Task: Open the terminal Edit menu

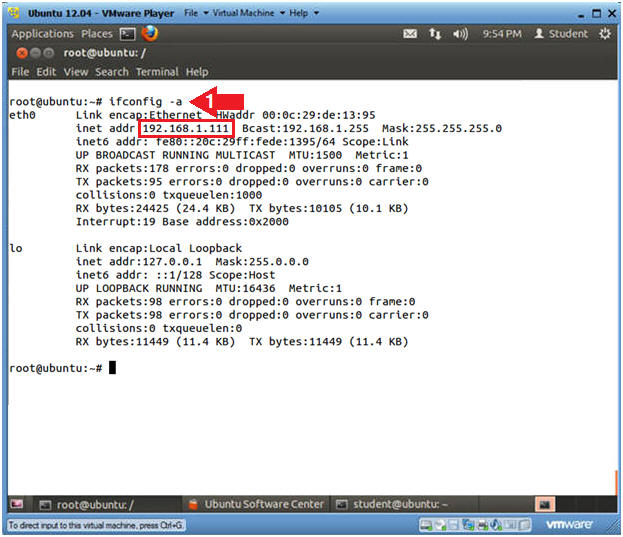Action: 46,72
